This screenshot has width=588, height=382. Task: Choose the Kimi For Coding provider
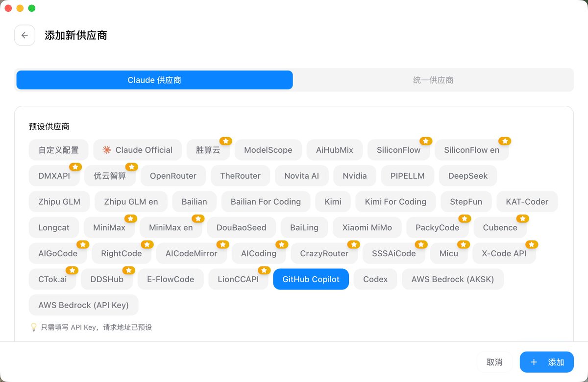click(396, 201)
